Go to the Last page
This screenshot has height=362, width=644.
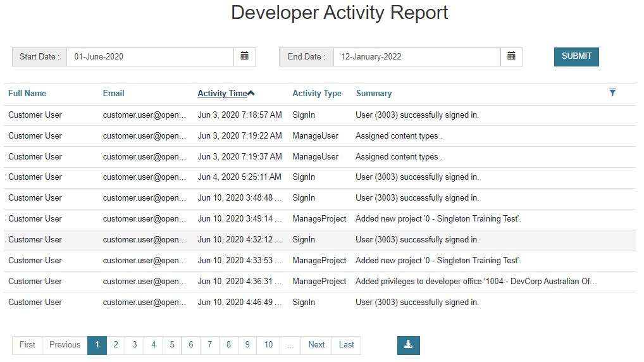coord(346,345)
